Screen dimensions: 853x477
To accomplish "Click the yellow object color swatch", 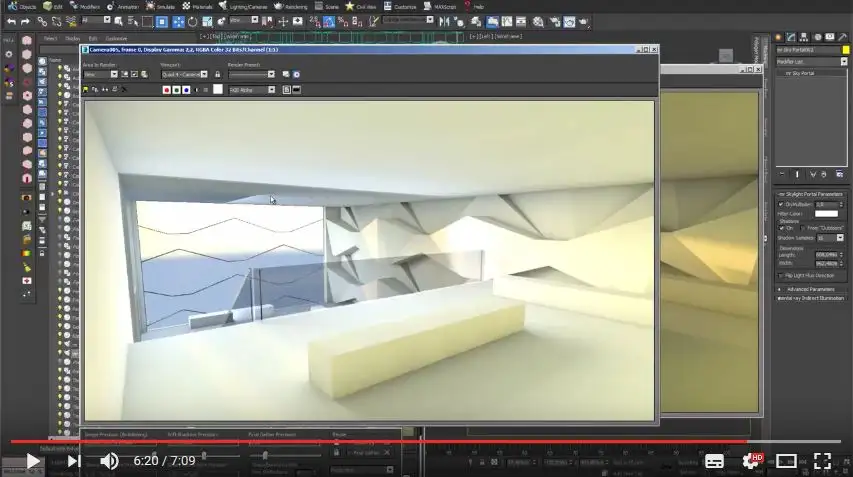I will tap(845, 49).
